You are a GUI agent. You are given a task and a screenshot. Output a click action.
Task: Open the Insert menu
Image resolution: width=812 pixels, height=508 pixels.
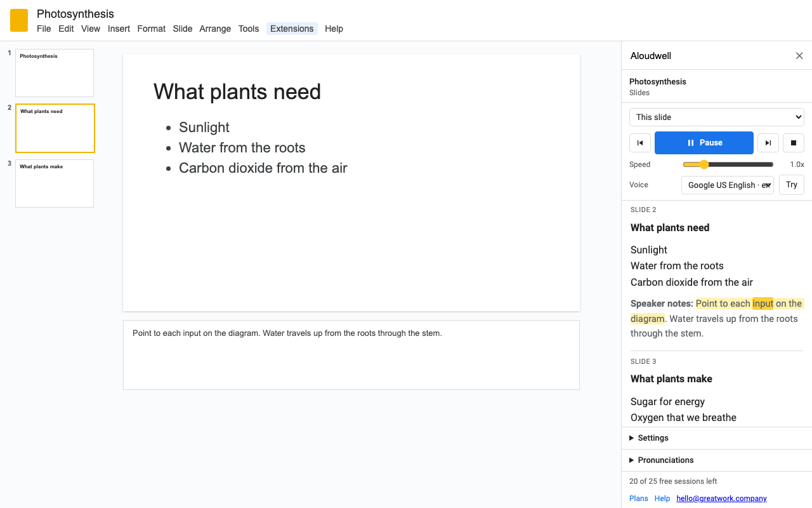tap(119, 29)
